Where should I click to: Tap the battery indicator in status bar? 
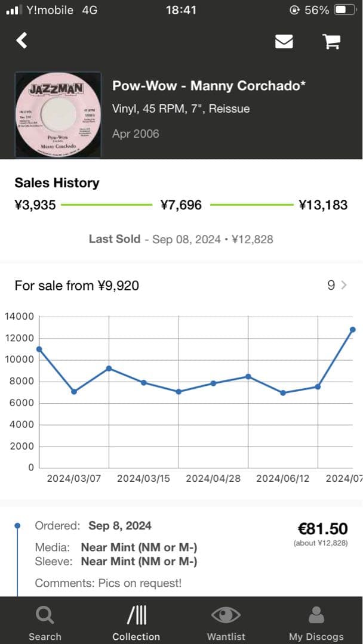pyautogui.click(x=343, y=10)
